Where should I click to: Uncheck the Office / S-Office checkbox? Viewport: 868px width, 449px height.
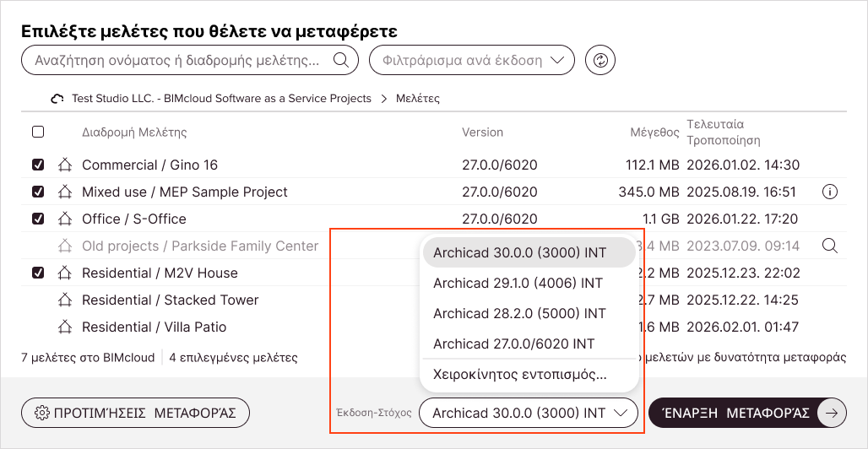click(38, 219)
